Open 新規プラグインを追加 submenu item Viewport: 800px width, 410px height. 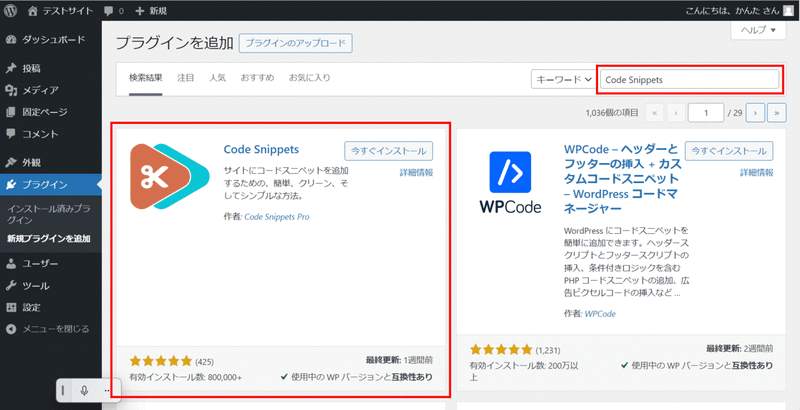pyautogui.click(x=49, y=238)
